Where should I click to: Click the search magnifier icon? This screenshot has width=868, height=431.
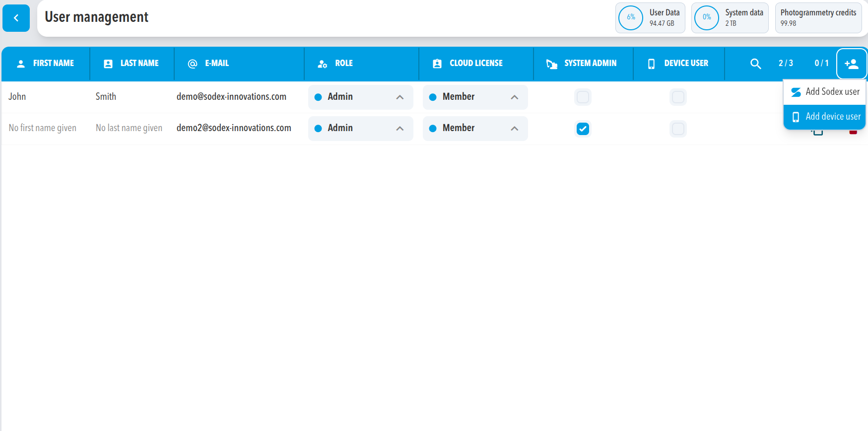[x=755, y=64]
